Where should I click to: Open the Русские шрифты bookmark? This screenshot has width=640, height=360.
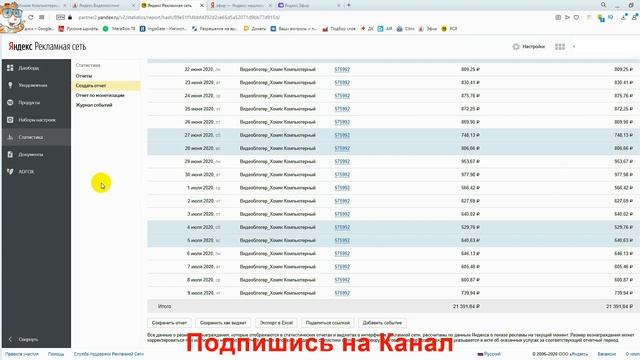(78, 29)
